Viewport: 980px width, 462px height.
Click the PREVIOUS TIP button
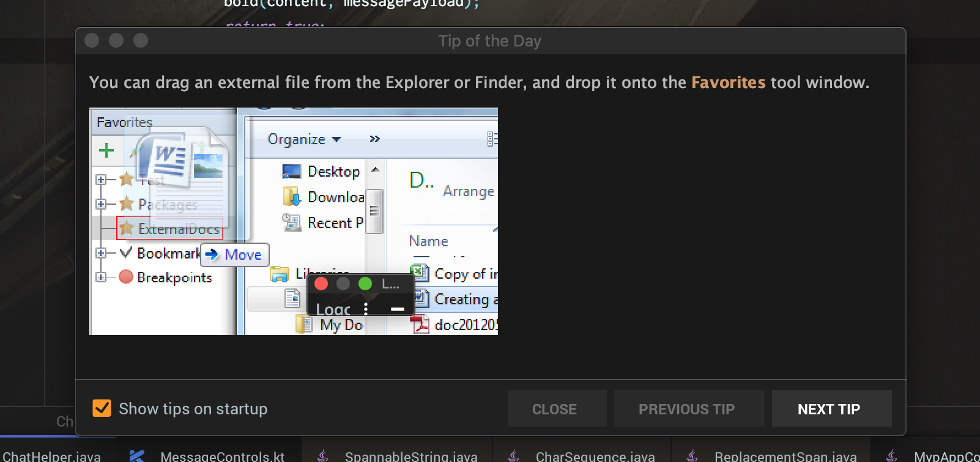(x=686, y=409)
